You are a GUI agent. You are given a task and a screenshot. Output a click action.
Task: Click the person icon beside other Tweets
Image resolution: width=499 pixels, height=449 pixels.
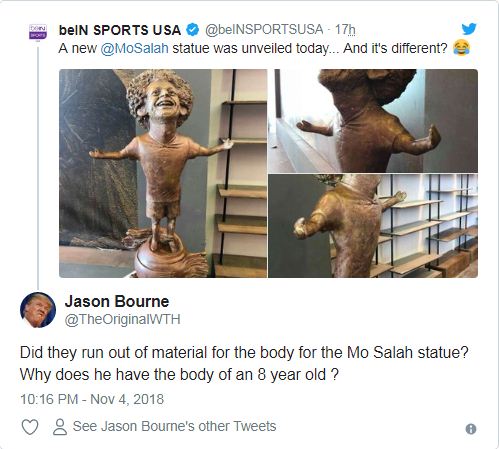60,427
